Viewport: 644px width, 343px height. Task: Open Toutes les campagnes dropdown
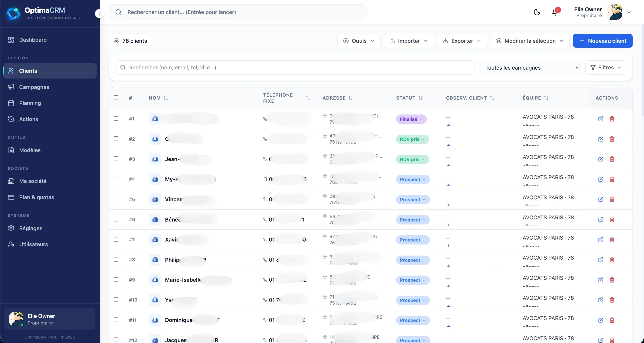tap(530, 67)
